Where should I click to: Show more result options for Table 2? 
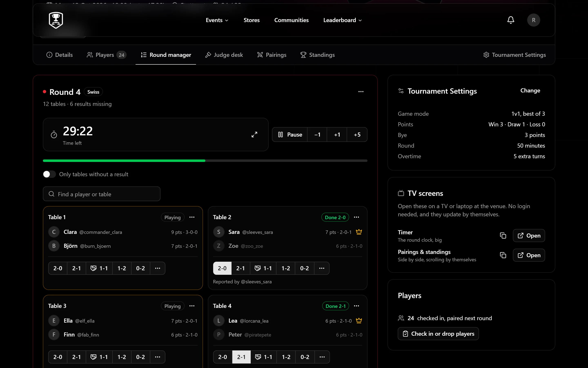322,268
